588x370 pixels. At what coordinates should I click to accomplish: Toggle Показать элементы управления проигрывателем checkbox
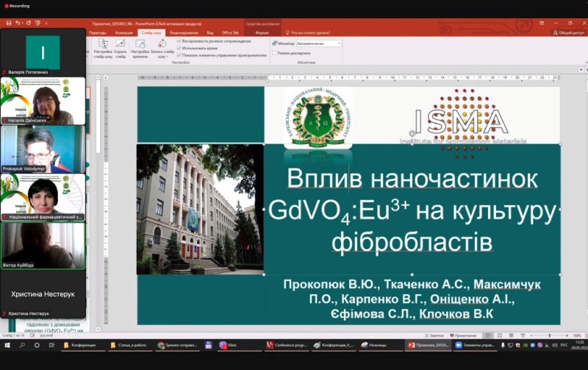(x=179, y=54)
